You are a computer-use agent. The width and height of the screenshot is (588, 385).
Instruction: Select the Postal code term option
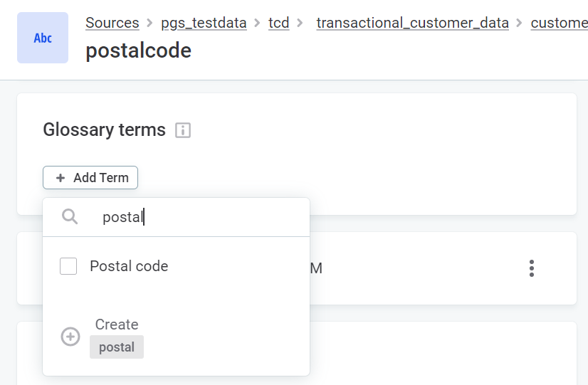point(129,266)
